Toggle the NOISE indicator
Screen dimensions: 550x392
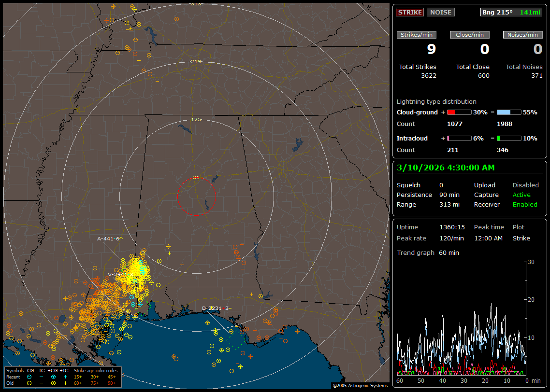click(x=440, y=13)
